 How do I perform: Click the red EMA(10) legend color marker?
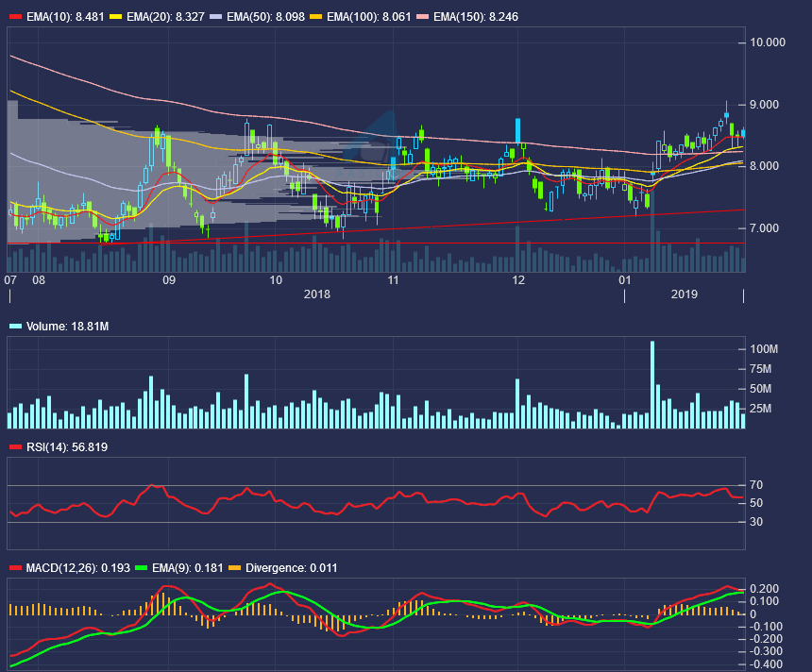click(x=14, y=16)
